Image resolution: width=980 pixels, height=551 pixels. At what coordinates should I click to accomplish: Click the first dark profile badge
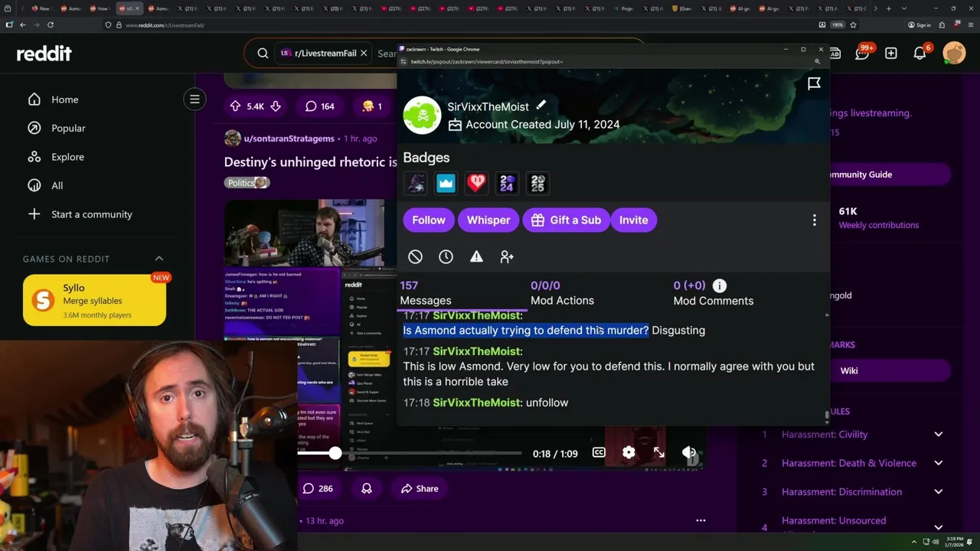[x=416, y=183]
